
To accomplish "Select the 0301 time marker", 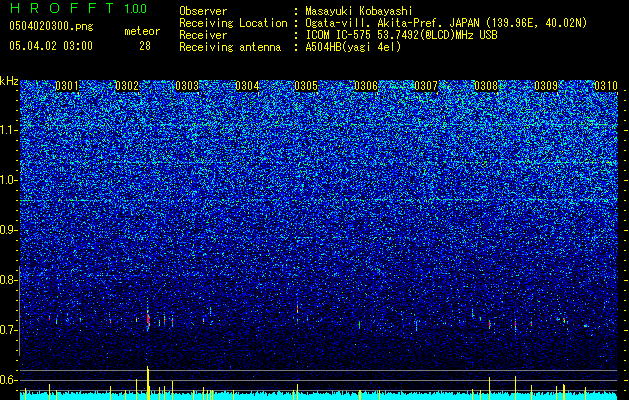I will point(67,86).
